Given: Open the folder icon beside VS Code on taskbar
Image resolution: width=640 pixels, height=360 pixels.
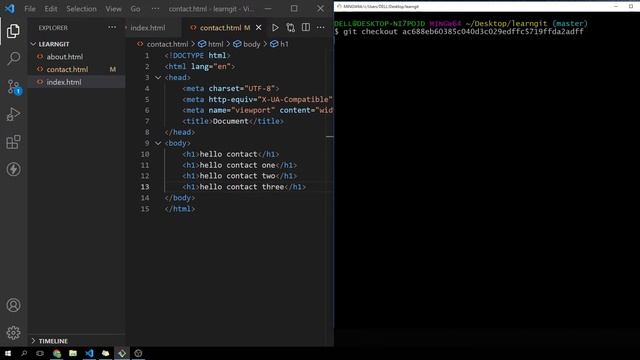Looking at the screenshot, I should pyautogui.click(x=105, y=353).
